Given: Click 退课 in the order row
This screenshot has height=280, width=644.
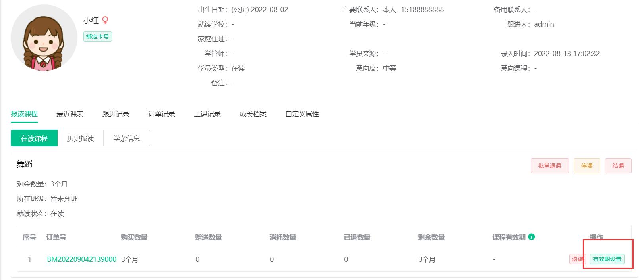Looking at the screenshot, I should pos(577,259).
